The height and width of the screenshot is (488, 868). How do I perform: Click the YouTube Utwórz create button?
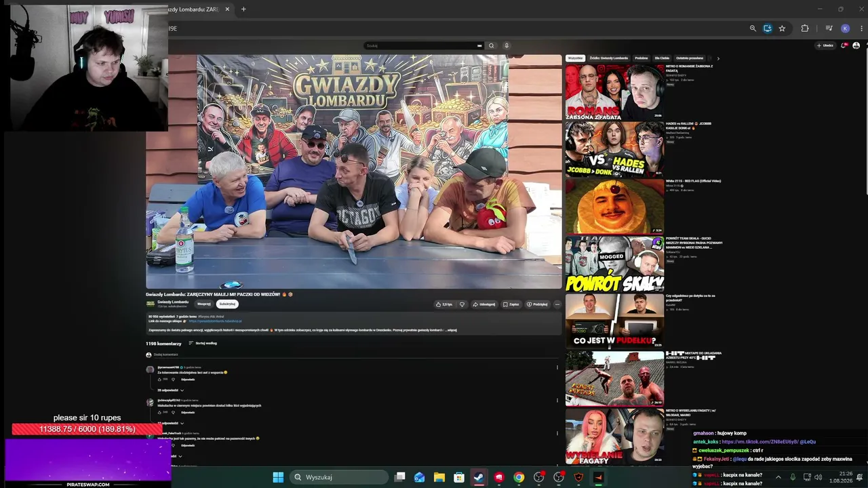(825, 45)
